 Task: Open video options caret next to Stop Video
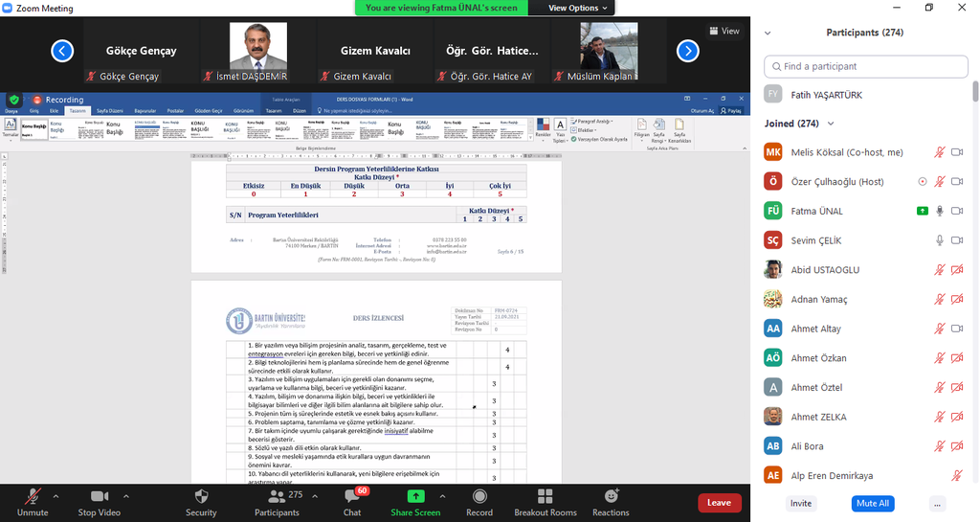125,496
